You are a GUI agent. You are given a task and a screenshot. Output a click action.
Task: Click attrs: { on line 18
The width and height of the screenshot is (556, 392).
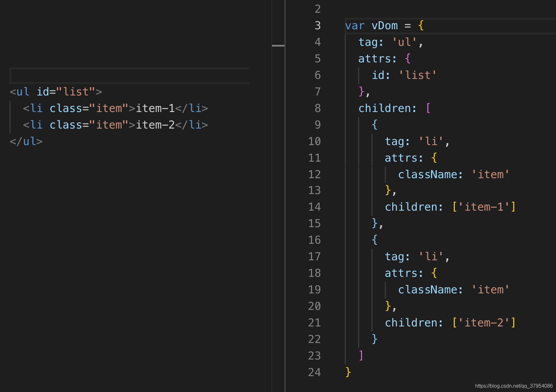pyautogui.click(x=411, y=273)
